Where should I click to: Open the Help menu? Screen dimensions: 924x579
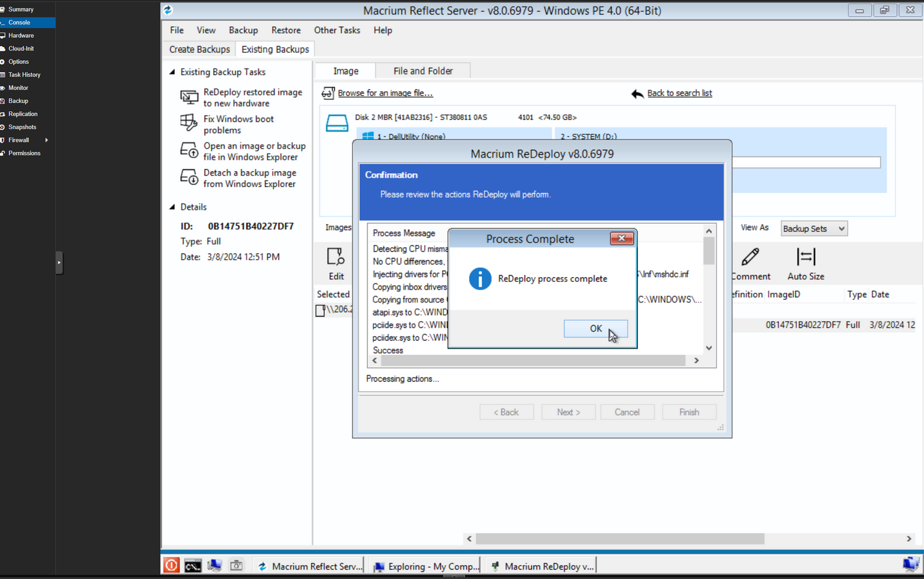click(383, 30)
